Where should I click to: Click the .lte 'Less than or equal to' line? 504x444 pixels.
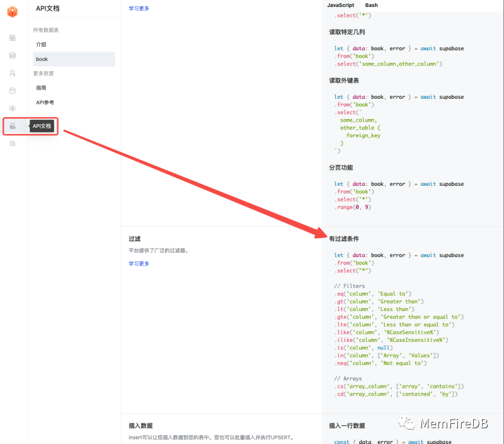pyautogui.click(x=394, y=324)
